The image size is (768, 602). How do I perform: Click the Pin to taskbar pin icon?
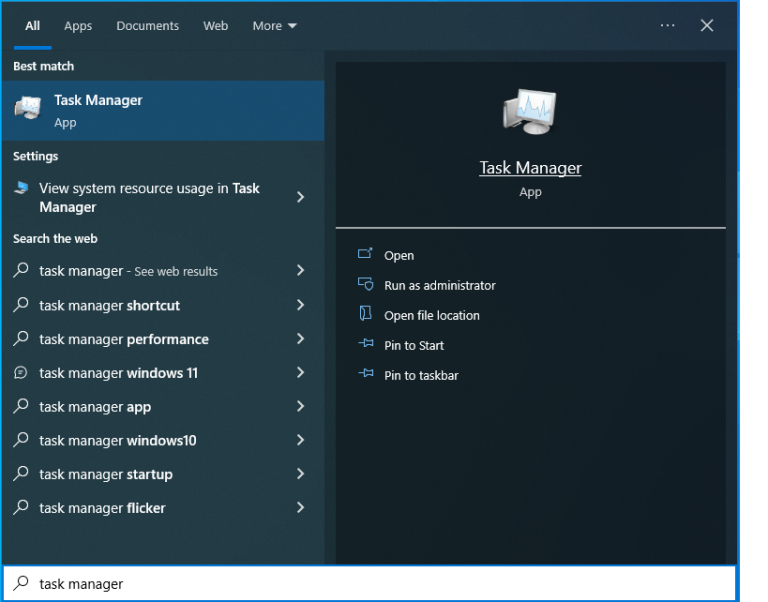click(366, 373)
